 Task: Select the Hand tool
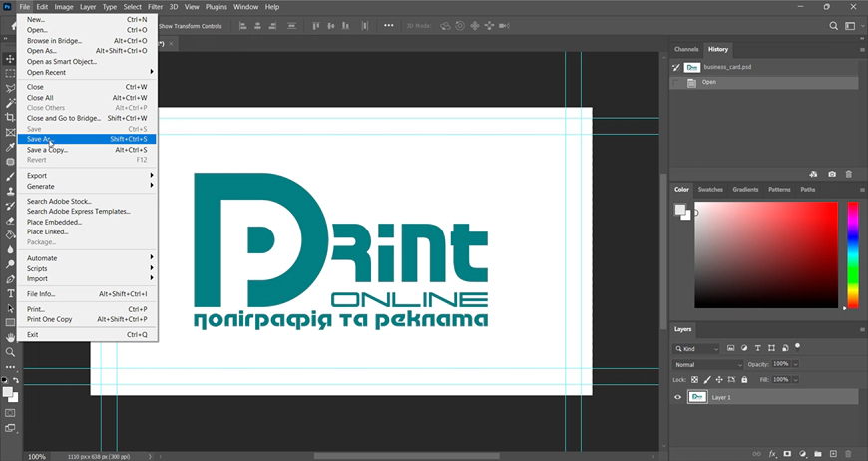(x=10, y=337)
